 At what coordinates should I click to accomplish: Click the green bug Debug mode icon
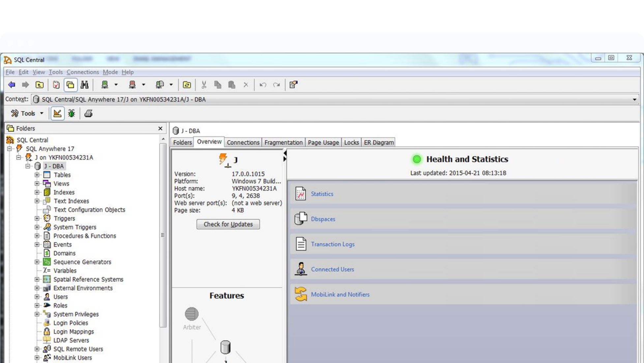click(x=71, y=114)
